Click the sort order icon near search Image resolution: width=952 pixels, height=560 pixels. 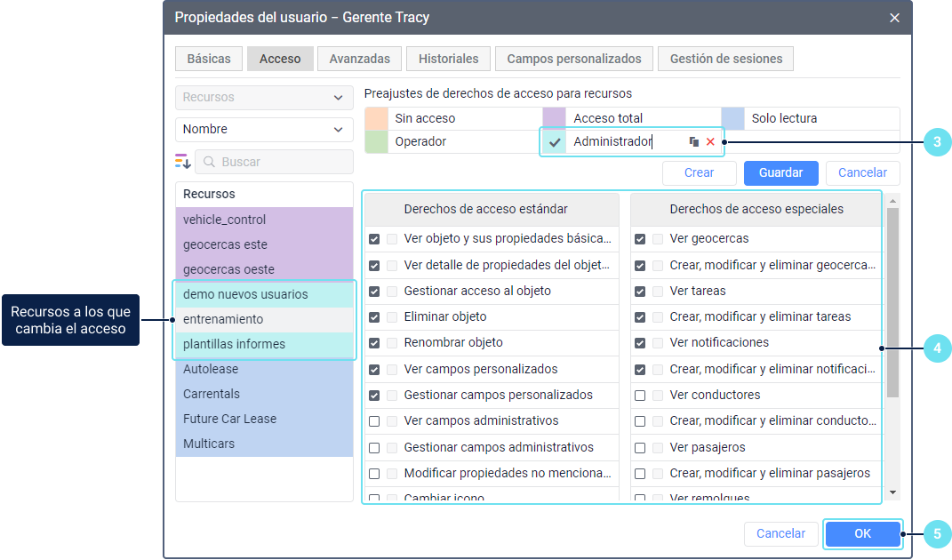183,162
